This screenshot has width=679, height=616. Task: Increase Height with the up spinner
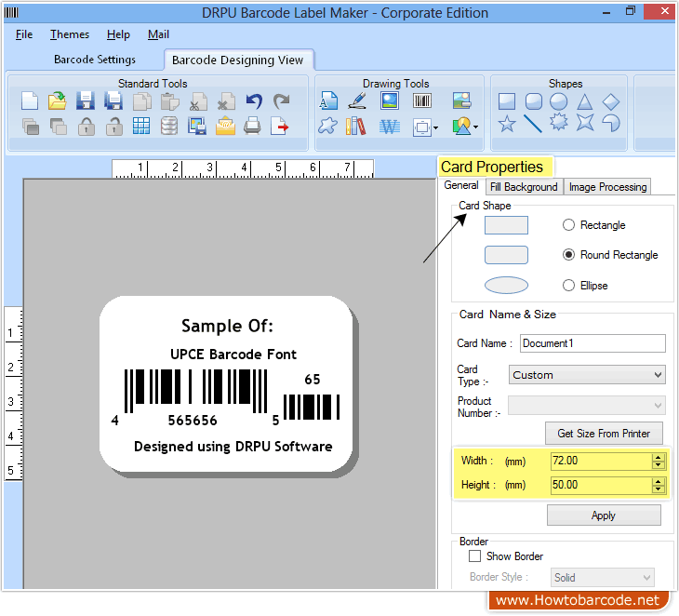(659, 481)
